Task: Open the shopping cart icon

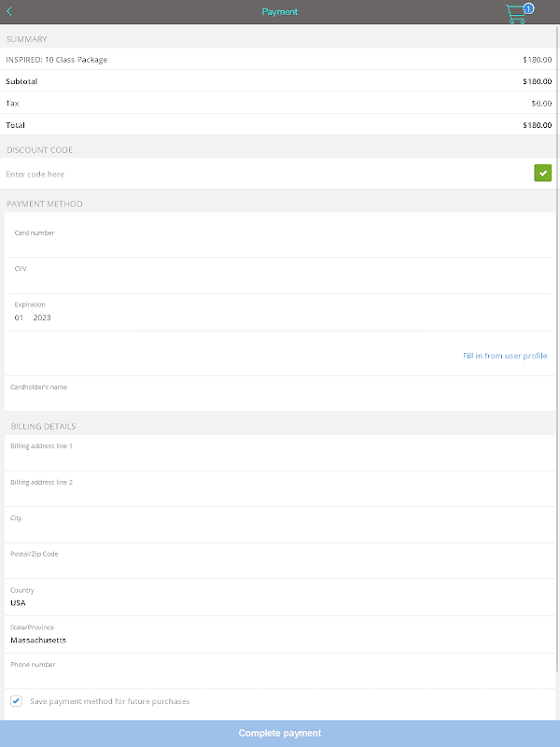Action: point(516,13)
